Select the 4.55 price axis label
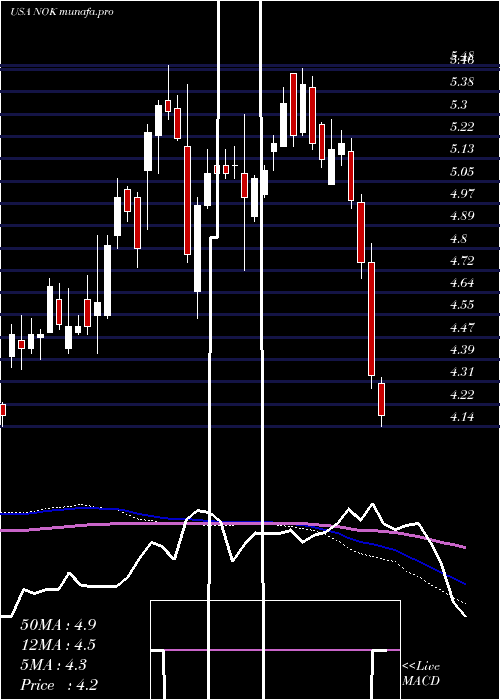The width and height of the screenshot is (500, 700). [462, 305]
